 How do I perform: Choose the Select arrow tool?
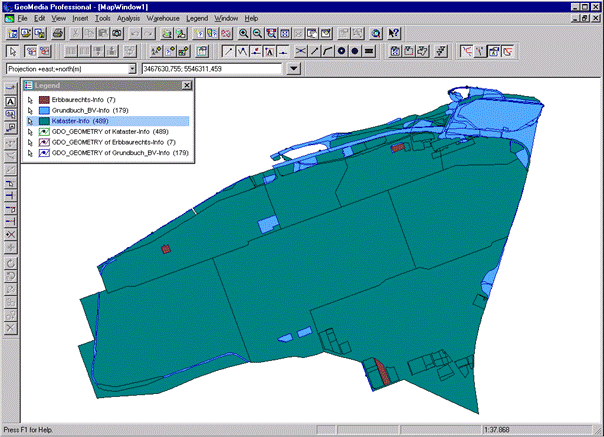pos(11,50)
